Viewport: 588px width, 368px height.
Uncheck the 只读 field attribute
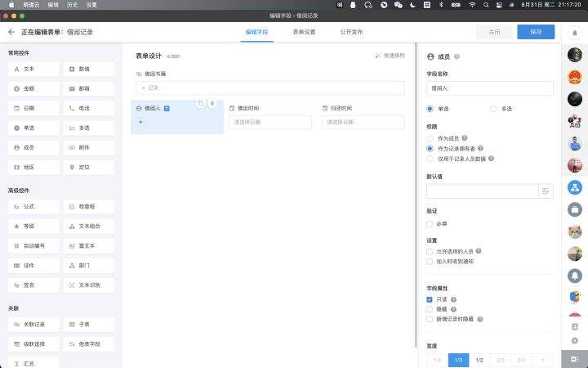(430, 299)
